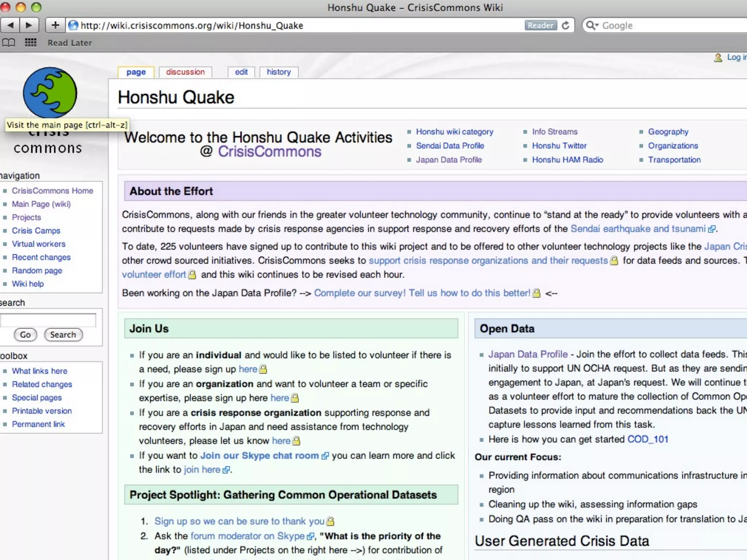Click the wiki search input field

click(48, 320)
